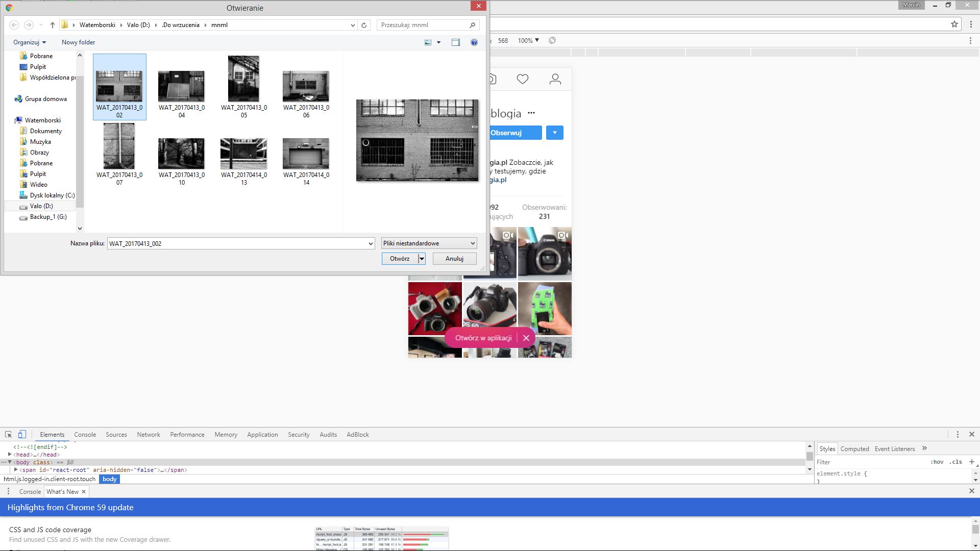Image resolution: width=980 pixels, height=551 pixels.
Task: Bookmark page with star icon
Action: click(x=954, y=24)
